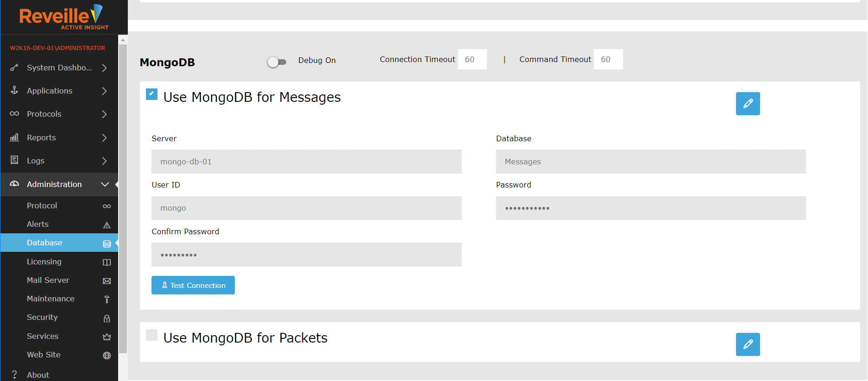Click the User ID field showing mongo
Screen dimensions: 868x381
pyautogui.click(x=307, y=208)
